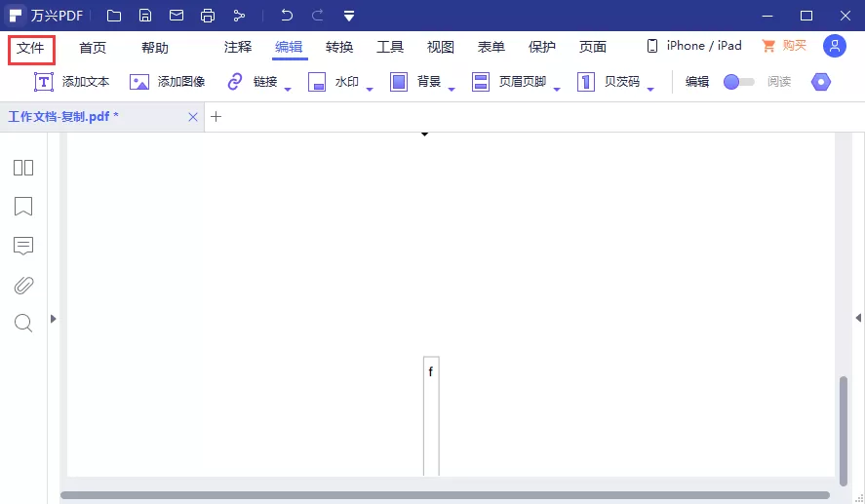This screenshot has height=504, width=865.
Task: Undo the last action
Action: pos(287,15)
